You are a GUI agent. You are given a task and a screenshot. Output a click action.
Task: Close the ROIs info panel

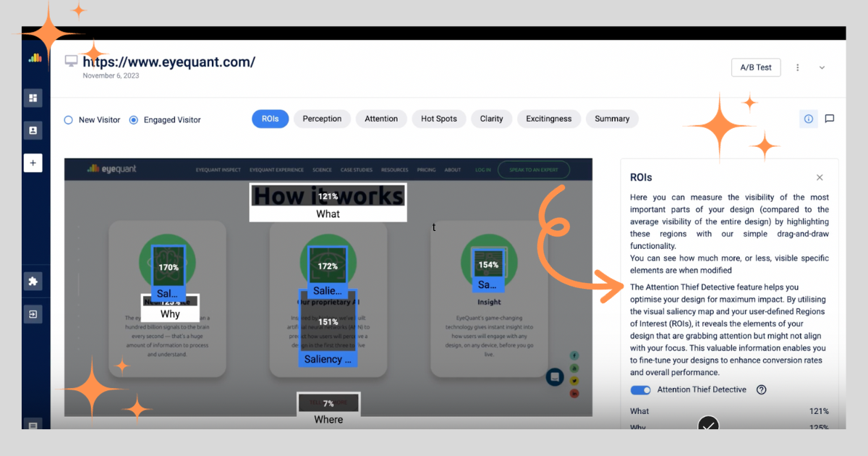pos(820,177)
